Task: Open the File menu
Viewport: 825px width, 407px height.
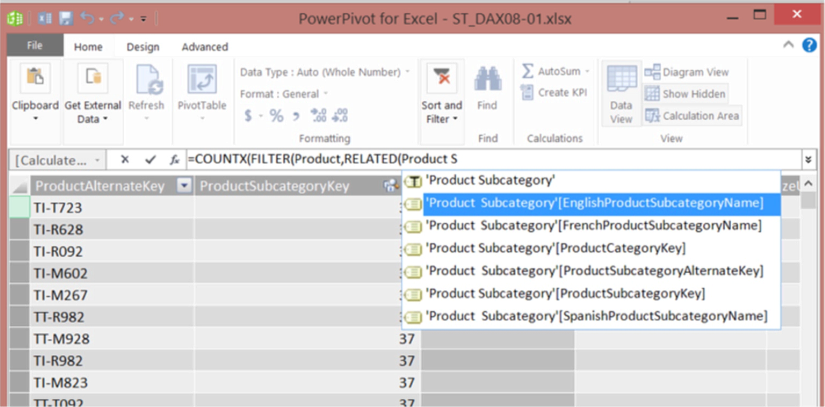Action: click(x=35, y=47)
